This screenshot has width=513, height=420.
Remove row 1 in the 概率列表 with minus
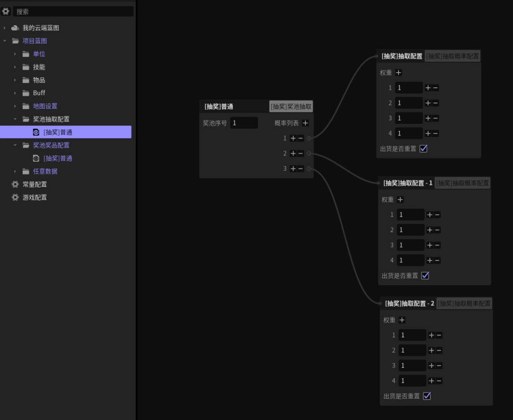click(301, 138)
